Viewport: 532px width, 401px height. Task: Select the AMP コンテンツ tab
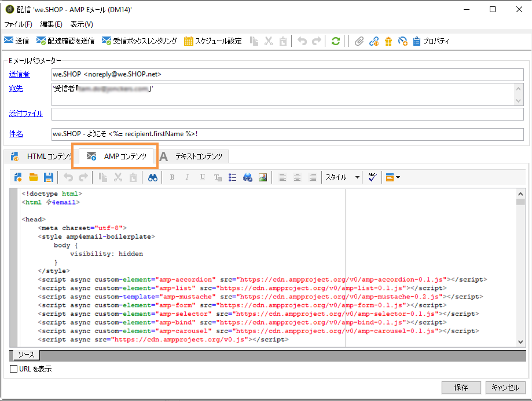click(116, 156)
